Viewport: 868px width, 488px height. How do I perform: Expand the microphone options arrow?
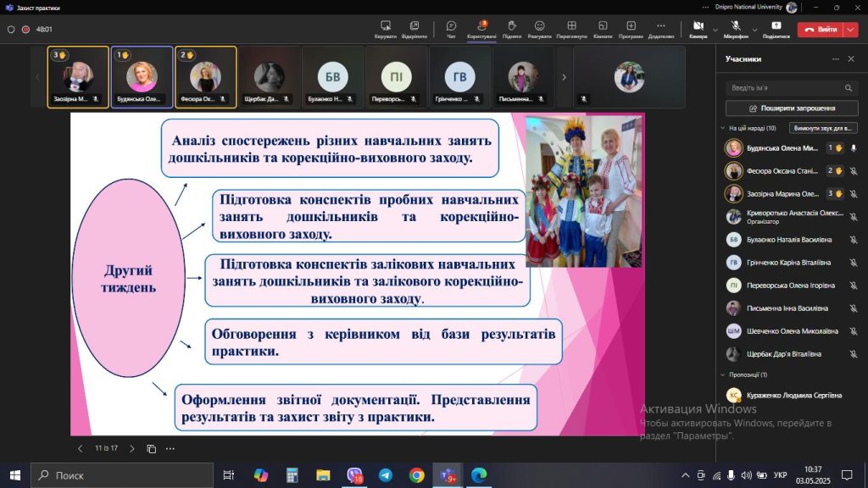754,30
